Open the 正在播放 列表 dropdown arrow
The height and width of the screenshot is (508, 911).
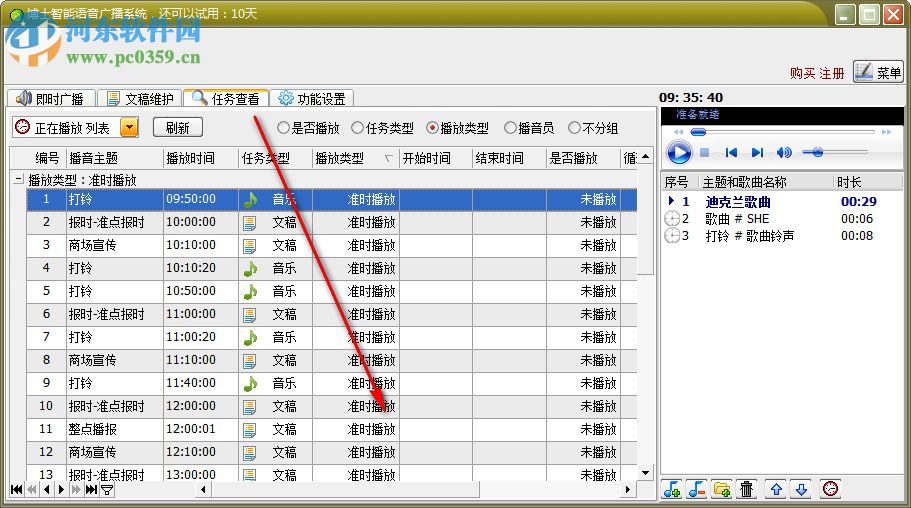click(x=130, y=127)
